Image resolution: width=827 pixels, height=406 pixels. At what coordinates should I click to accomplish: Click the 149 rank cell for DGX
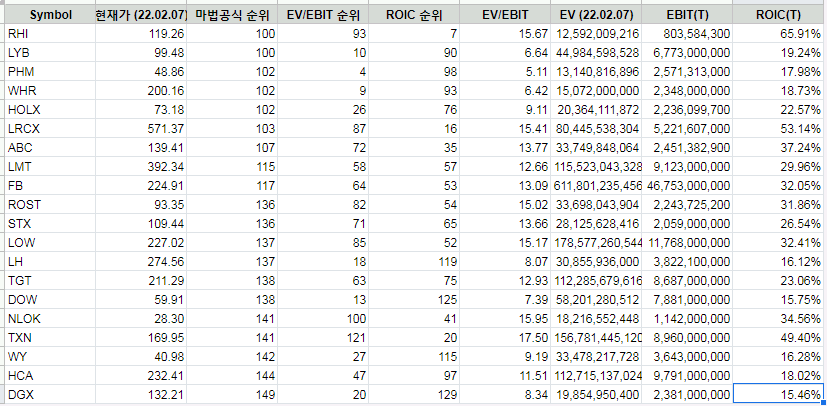(232, 394)
